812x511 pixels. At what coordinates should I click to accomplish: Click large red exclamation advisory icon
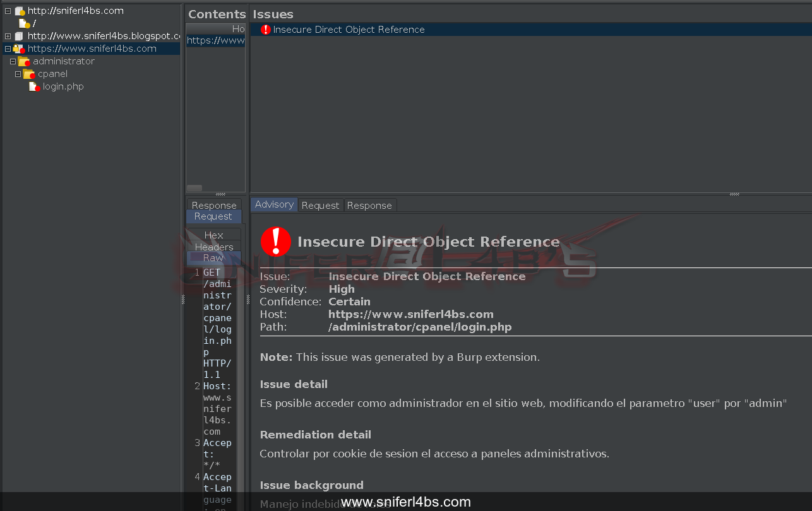click(276, 242)
